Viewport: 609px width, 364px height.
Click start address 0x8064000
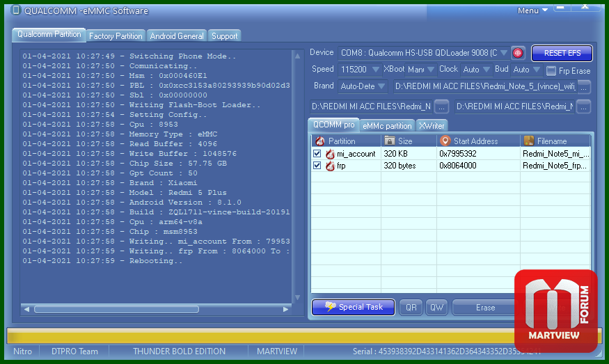pos(458,166)
